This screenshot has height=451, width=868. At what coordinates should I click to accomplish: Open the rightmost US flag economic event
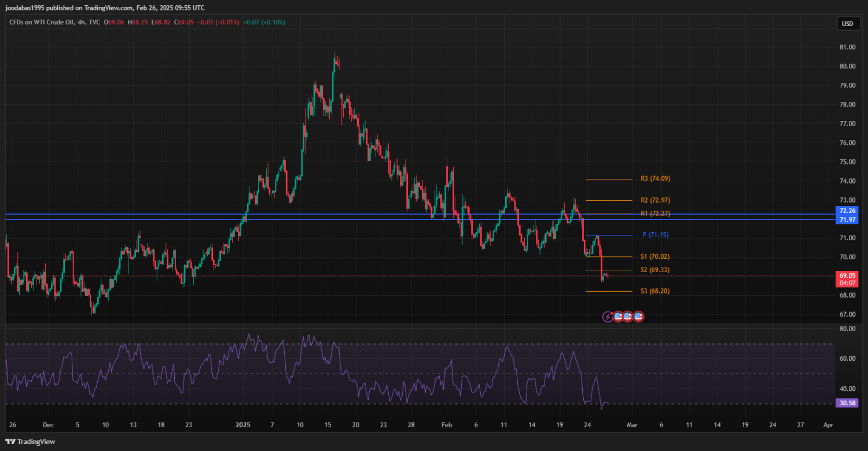[x=639, y=317]
